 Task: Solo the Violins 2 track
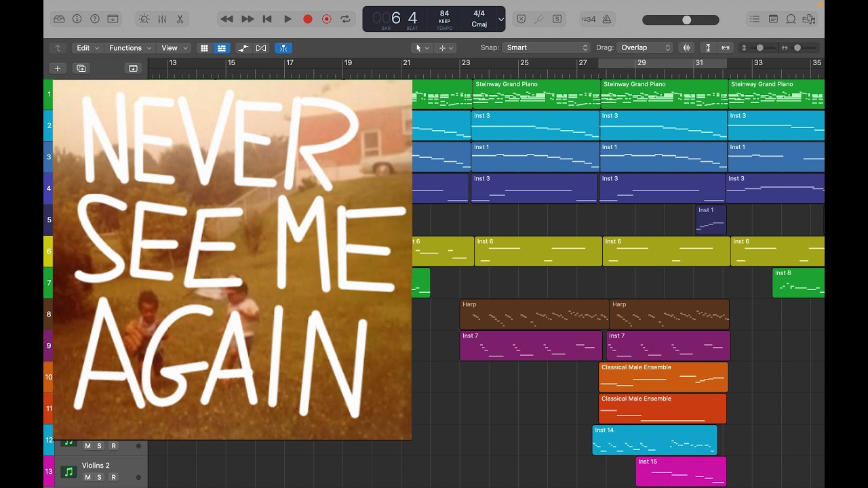point(99,477)
